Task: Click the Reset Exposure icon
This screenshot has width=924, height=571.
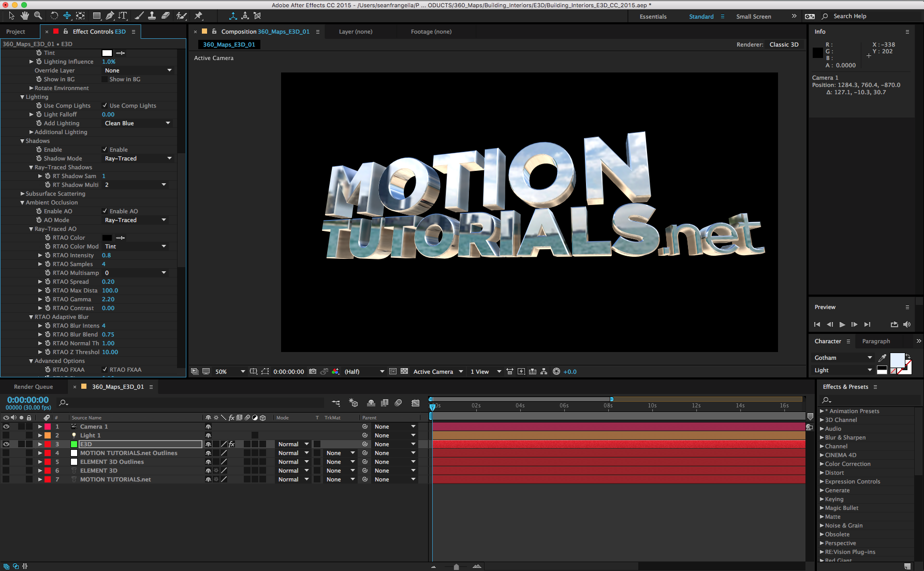Action: (556, 372)
